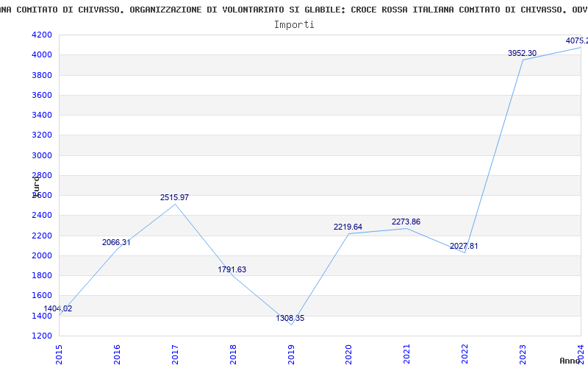Image resolution: width=588 pixels, height=368 pixels.
Task: Click the Croce Rossa Italiana header title text
Action: 294,10
